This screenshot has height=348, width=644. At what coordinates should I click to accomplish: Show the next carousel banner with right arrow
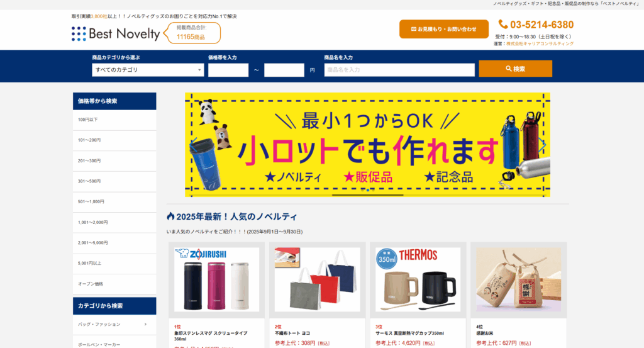click(543, 145)
